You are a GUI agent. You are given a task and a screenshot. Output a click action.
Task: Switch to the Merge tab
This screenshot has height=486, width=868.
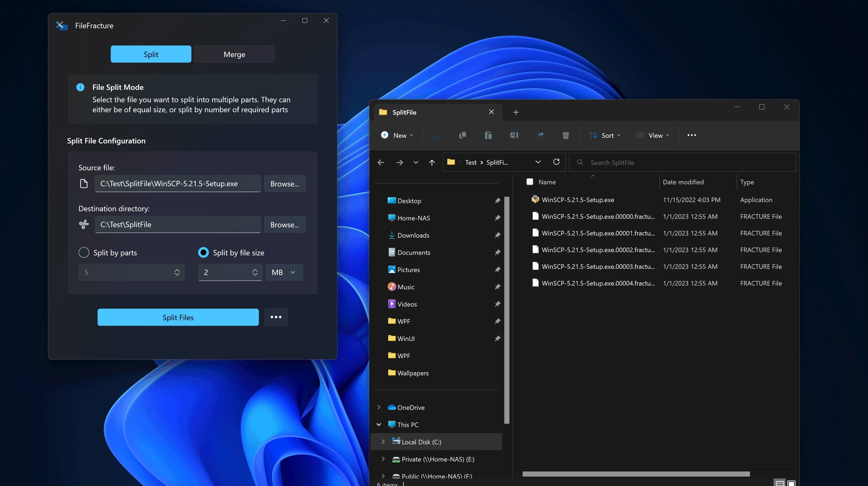[234, 54]
